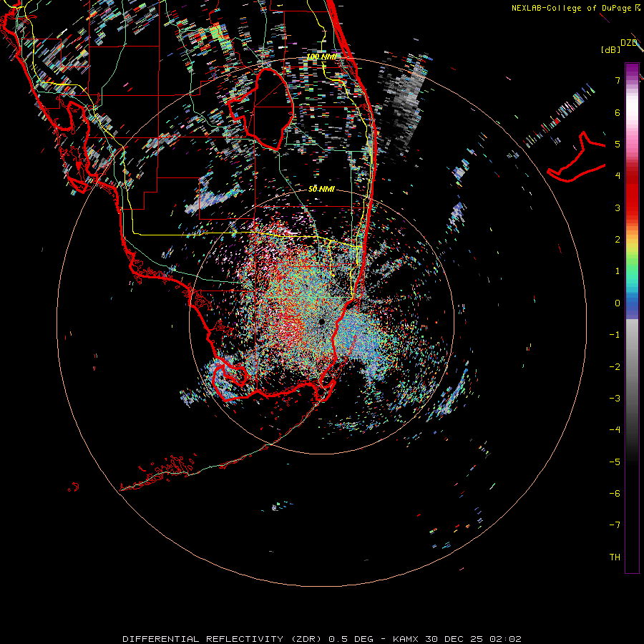Click the TH threshold scale label
Image resolution: width=644 pixels, height=644 pixels.
pos(615,557)
